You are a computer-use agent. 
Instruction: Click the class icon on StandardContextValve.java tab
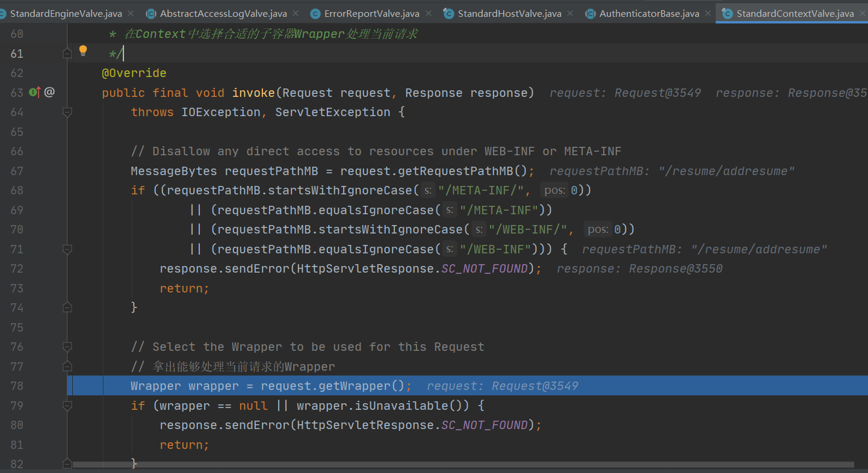pos(727,13)
